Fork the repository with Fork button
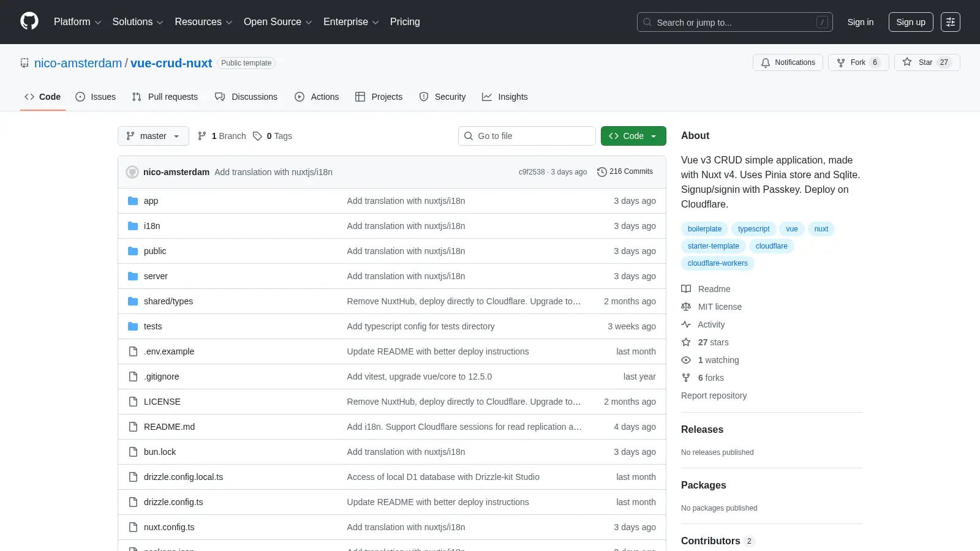The width and height of the screenshot is (980, 551). click(858, 62)
